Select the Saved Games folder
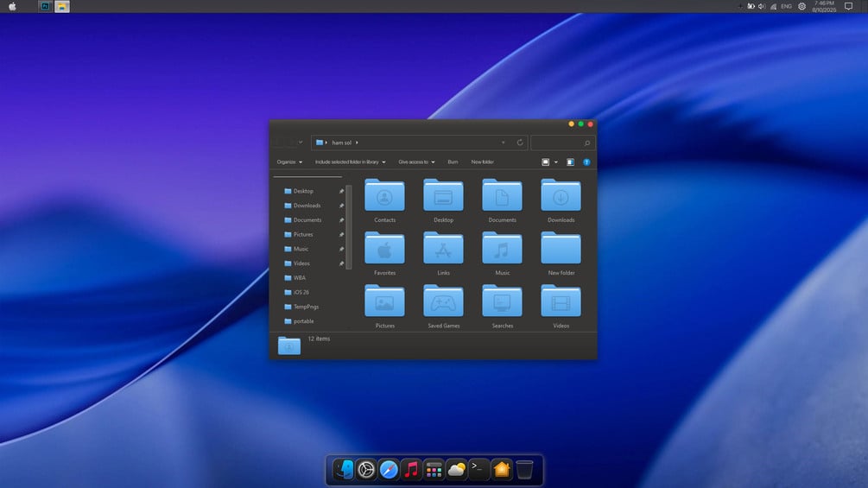The width and height of the screenshot is (868, 488). pos(443,306)
